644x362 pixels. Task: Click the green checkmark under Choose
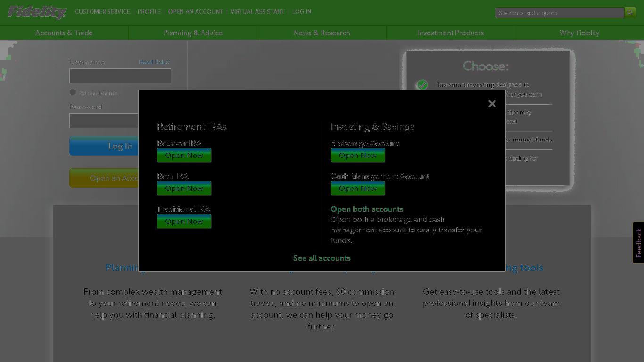(422, 85)
